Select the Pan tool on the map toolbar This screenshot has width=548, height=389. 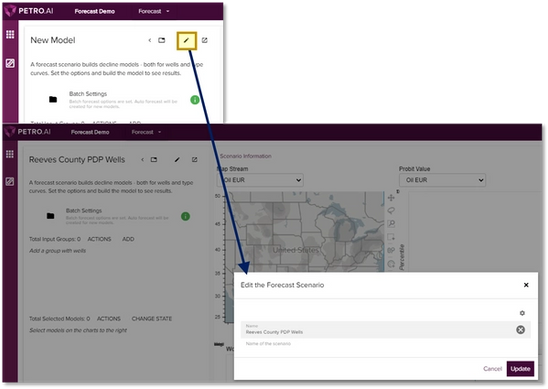[391, 198]
